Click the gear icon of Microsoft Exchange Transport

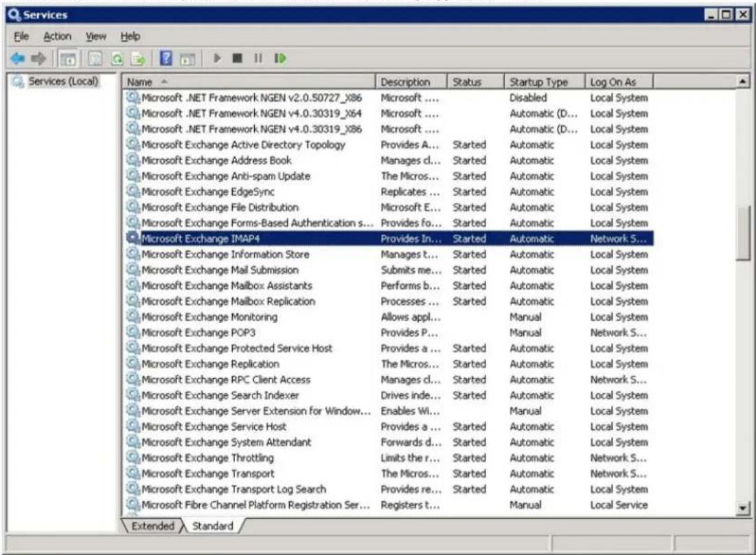133,473
